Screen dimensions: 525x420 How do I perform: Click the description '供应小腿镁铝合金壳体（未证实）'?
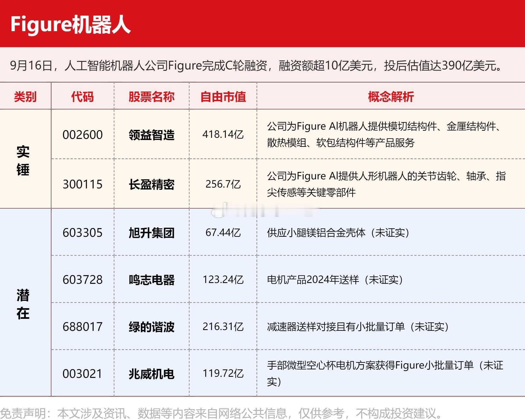[x=338, y=233]
